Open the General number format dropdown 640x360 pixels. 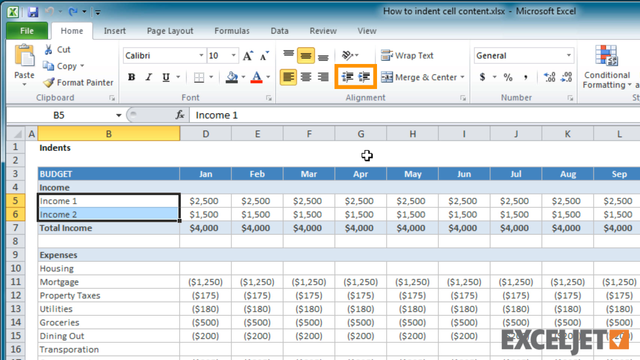click(569, 56)
